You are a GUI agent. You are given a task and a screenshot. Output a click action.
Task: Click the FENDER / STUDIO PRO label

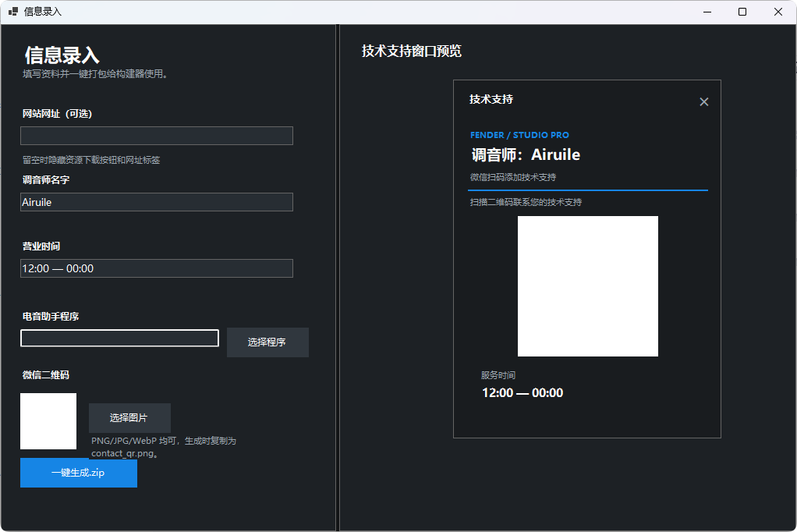pos(519,135)
